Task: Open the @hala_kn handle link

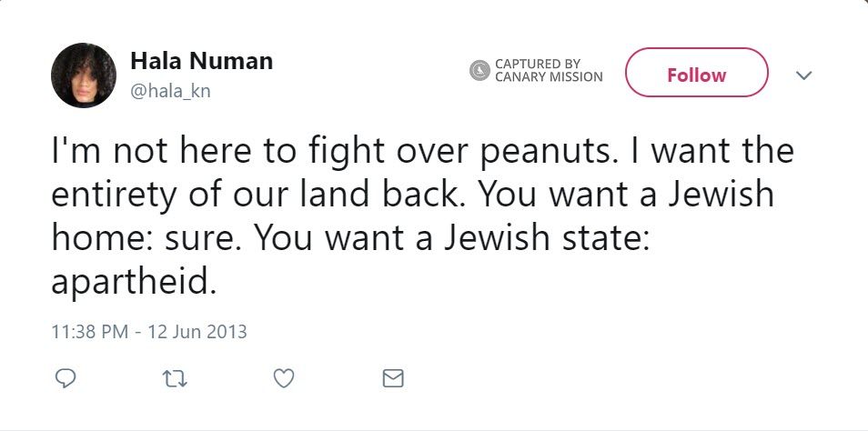Action: pos(171,91)
